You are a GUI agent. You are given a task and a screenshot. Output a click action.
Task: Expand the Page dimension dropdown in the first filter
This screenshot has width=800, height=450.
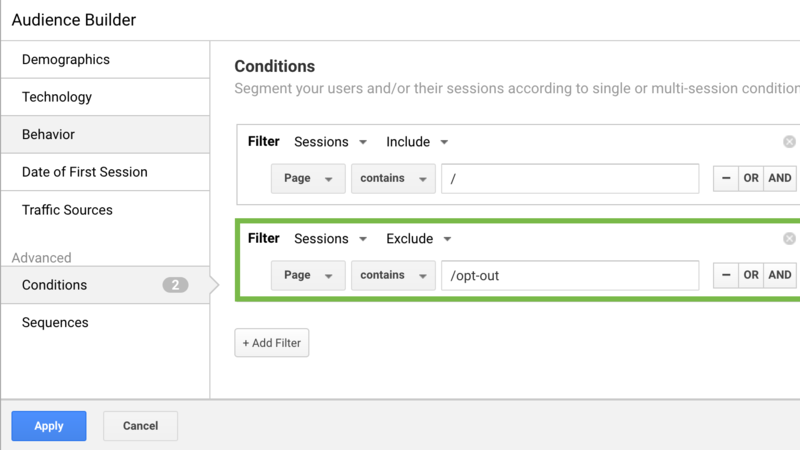(308, 179)
